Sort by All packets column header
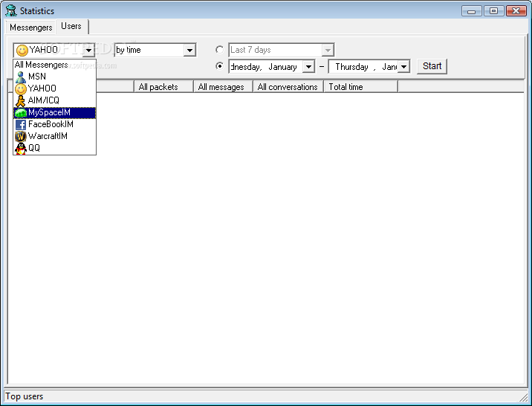This screenshot has width=532, height=406. (x=164, y=87)
